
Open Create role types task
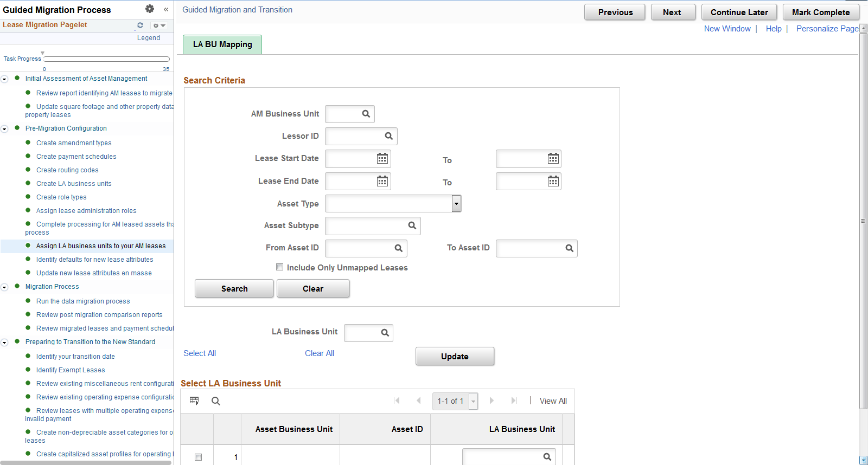61,197
